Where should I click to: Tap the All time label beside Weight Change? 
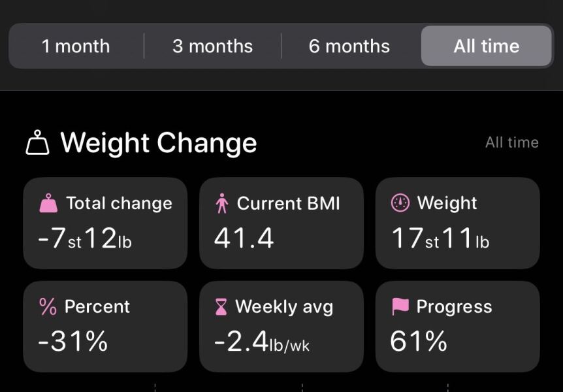(x=511, y=142)
